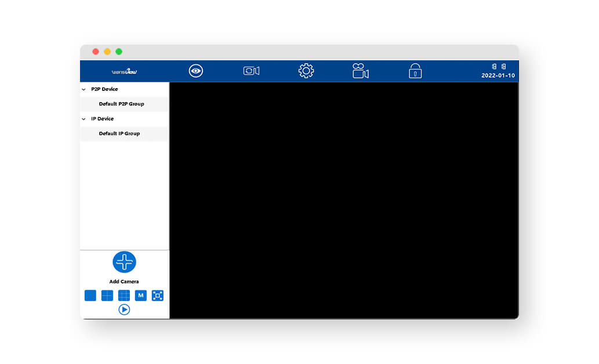Click the date 2022-01-10
The width and height of the screenshot is (599, 364).
pos(498,75)
